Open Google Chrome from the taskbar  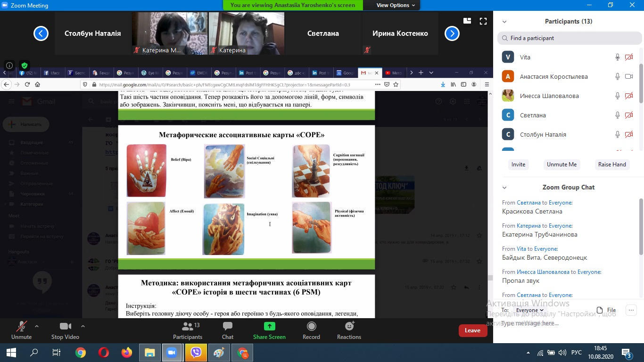click(81, 353)
